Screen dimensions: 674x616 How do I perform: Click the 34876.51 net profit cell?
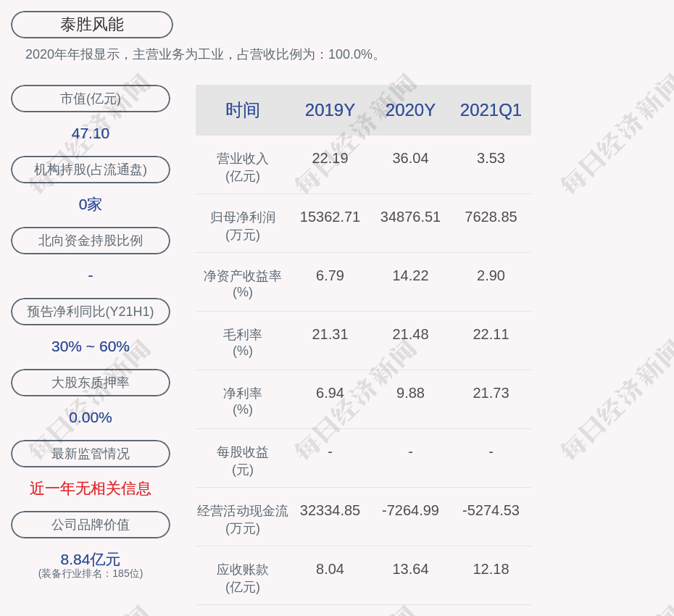point(410,217)
